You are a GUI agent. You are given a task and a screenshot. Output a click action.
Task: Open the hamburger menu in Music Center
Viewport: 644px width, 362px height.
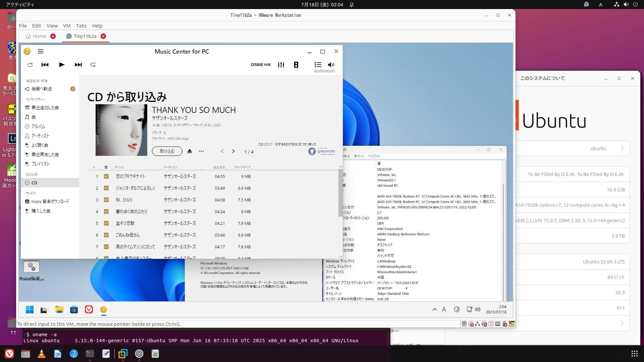pos(41,51)
